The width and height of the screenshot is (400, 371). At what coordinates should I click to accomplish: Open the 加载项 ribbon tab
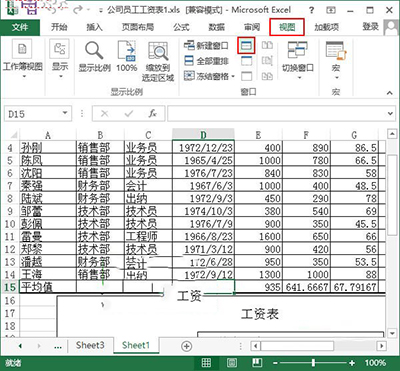pyautogui.click(x=326, y=27)
